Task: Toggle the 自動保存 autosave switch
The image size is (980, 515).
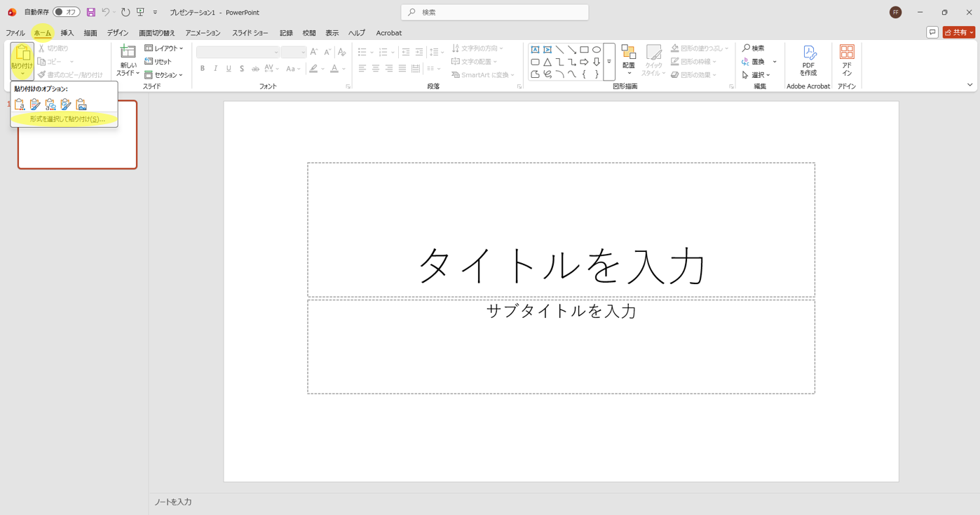Action: tap(66, 12)
